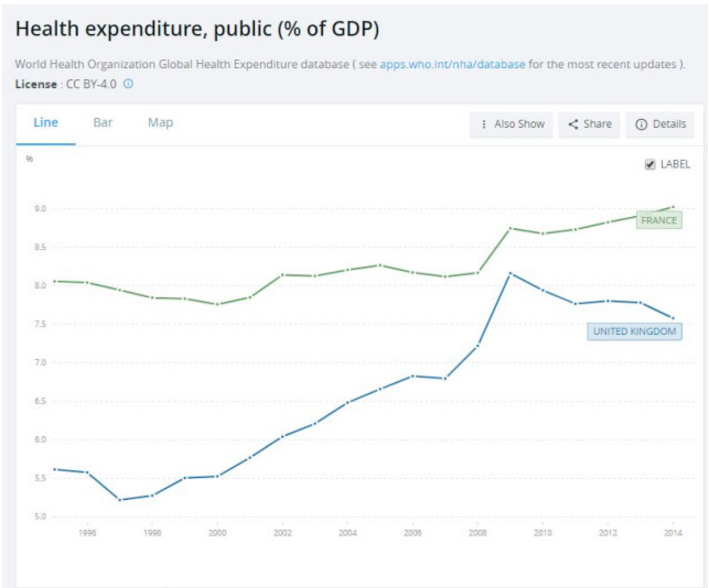Image resolution: width=709 pixels, height=588 pixels.
Task: Click the Details info icon
Action: (641, 125)
